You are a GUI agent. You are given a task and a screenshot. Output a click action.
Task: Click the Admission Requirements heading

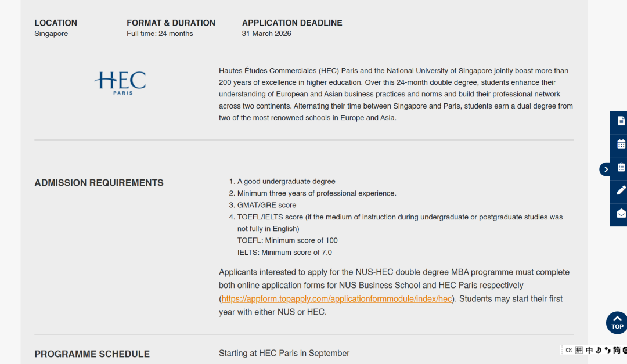99,183
